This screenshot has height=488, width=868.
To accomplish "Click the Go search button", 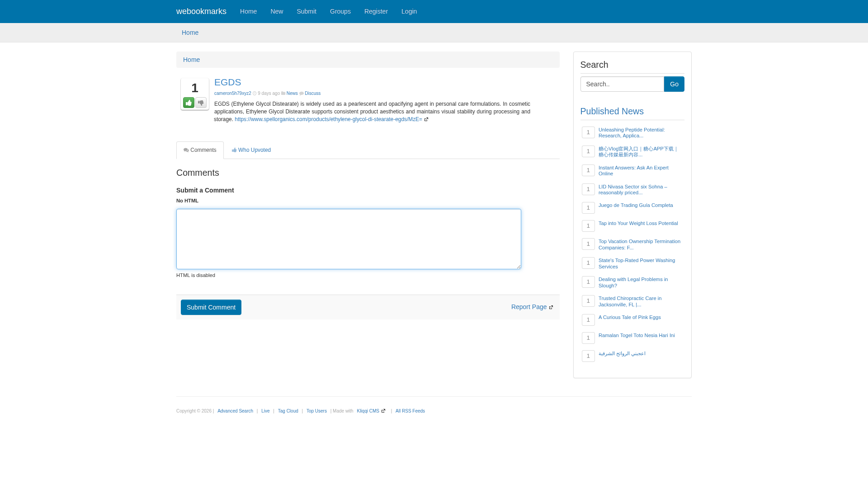I will coord(674,84).
